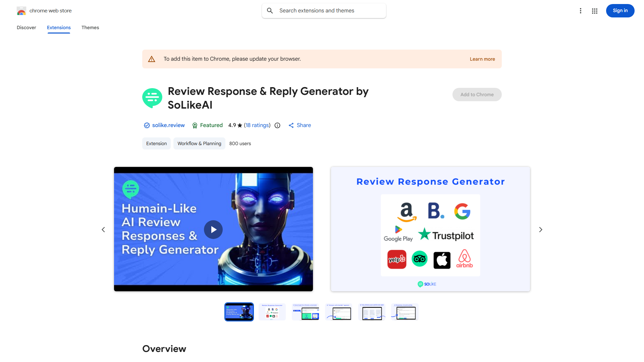The width and height of the screenshot is (644, 362).
Task: Click the Chrome Web Store logo
Action: (21, 11)
